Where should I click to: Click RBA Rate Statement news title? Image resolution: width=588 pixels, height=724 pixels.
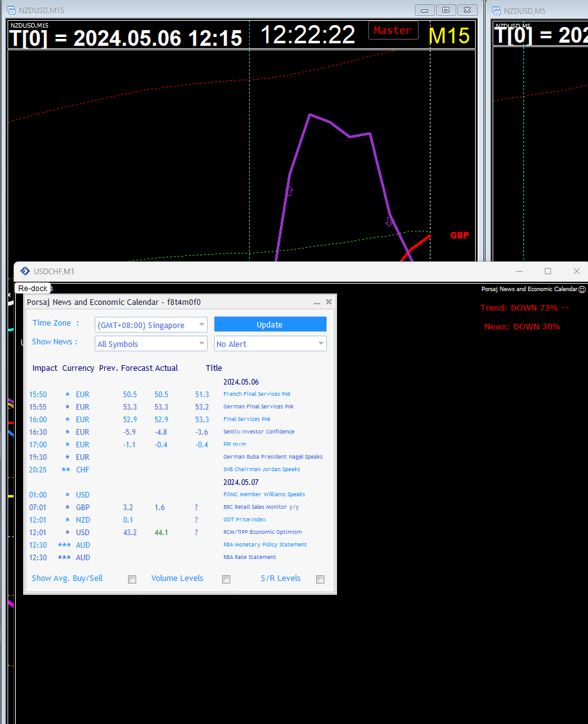pyautogui.click(x=249, y=557)
